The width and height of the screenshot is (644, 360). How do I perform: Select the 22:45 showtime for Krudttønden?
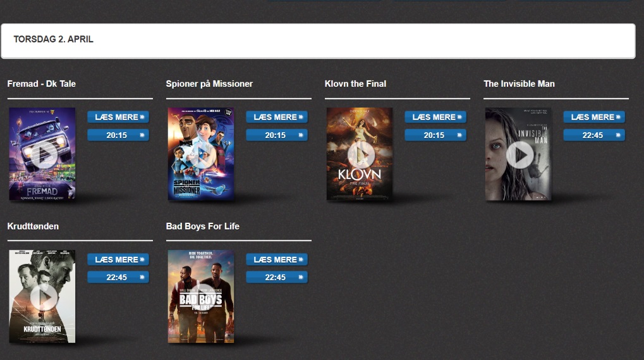pos(118,277)
